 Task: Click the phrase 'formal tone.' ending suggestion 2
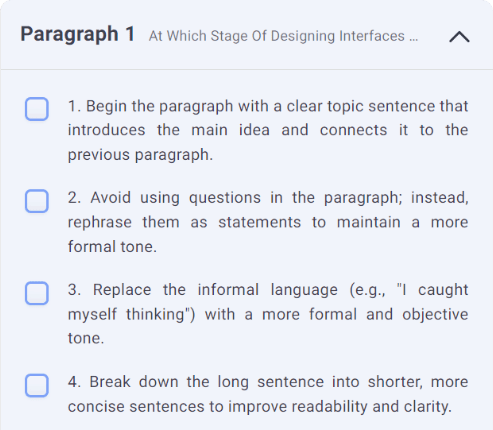tap(112, 247)
